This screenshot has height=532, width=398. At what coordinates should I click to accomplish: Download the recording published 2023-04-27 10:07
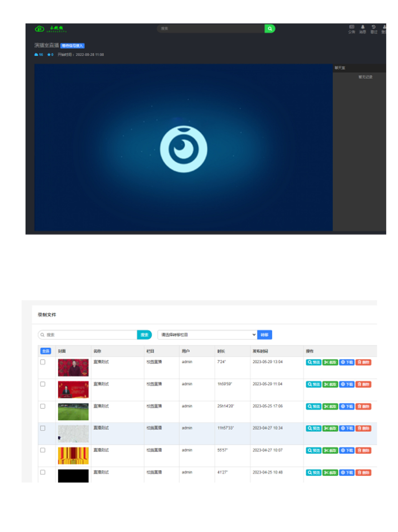(346, 451)
